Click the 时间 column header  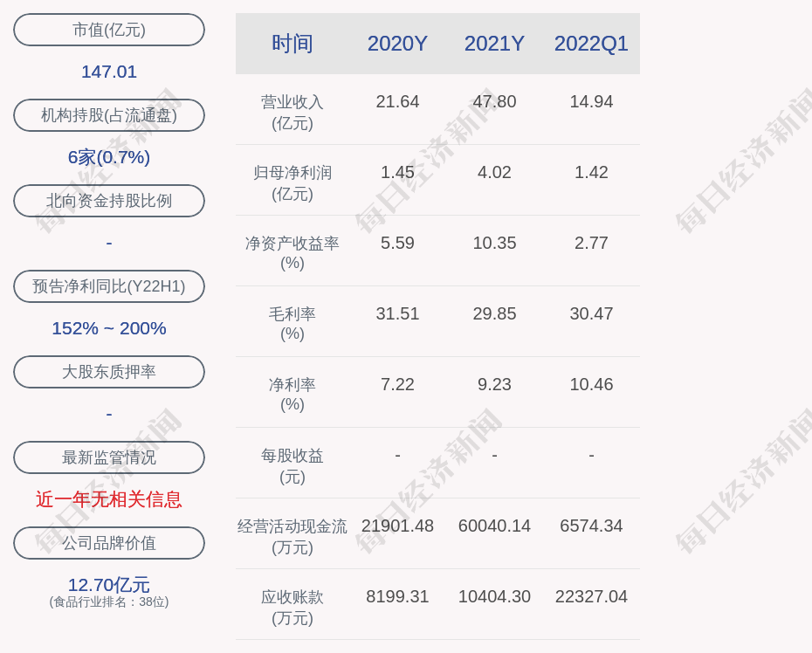[x=292, y=44]
